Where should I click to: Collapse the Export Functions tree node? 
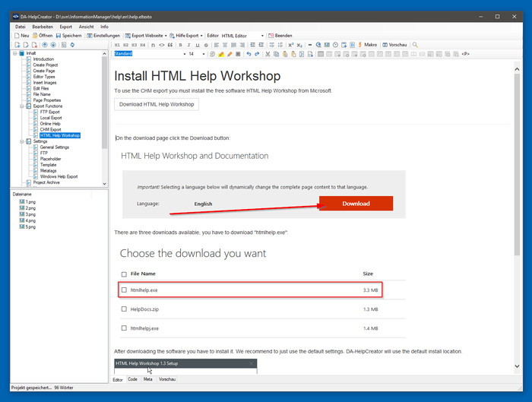tap(22, 106)
